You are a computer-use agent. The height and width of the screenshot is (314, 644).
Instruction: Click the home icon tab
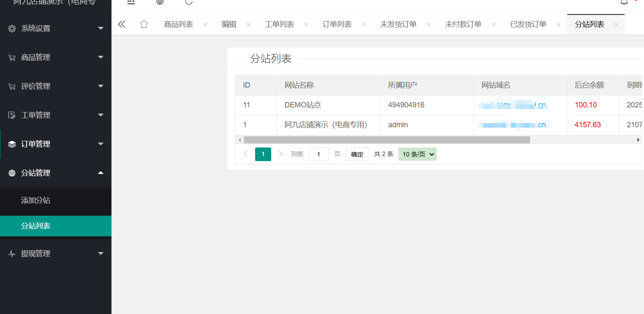pos(144,24)
